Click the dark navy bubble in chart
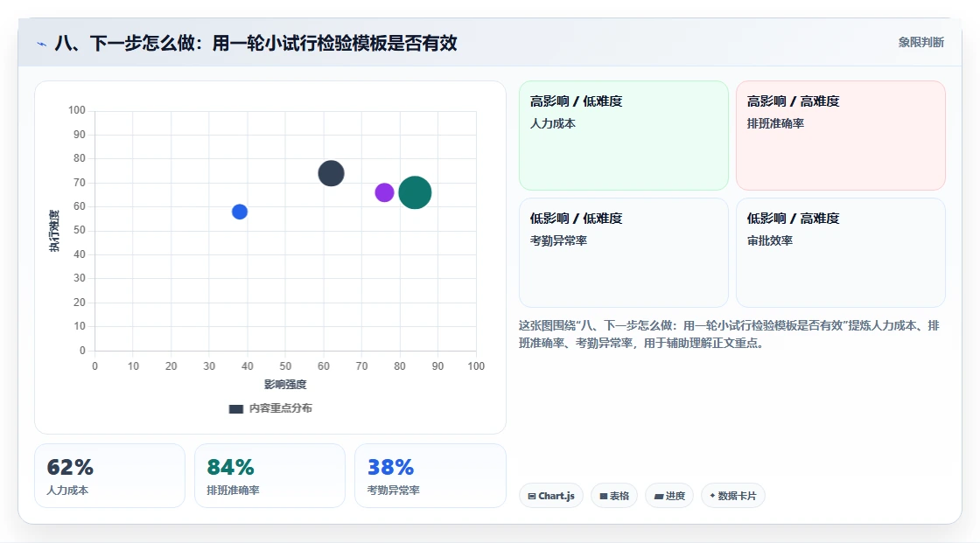Viewport: 980px width, 543px height. [x=332, y=173]
